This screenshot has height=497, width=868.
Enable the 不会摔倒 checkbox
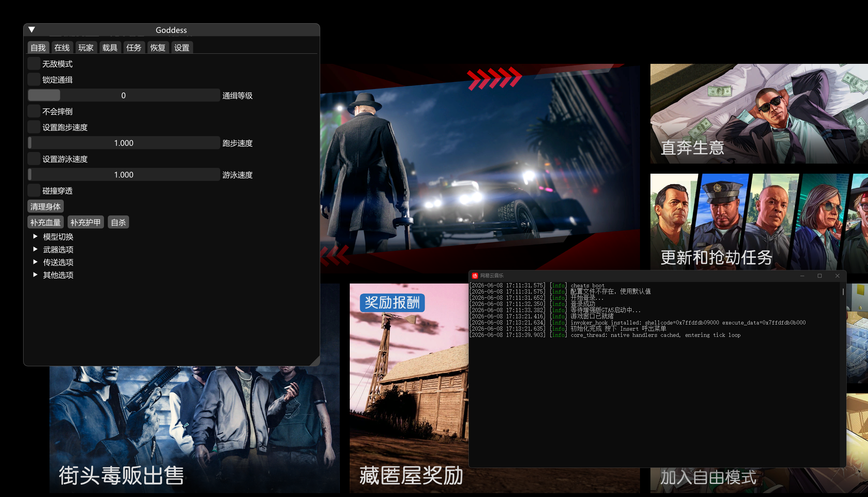[x=34, y=111]
